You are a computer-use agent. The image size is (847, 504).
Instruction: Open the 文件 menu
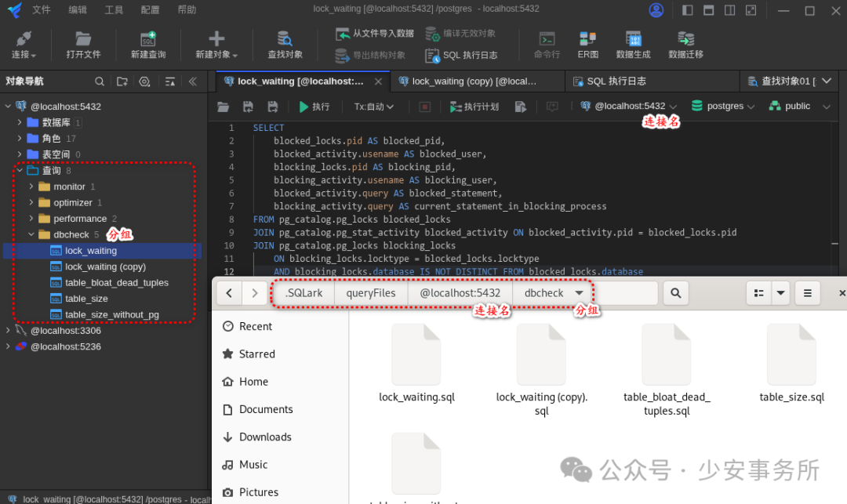pos(41,9)
